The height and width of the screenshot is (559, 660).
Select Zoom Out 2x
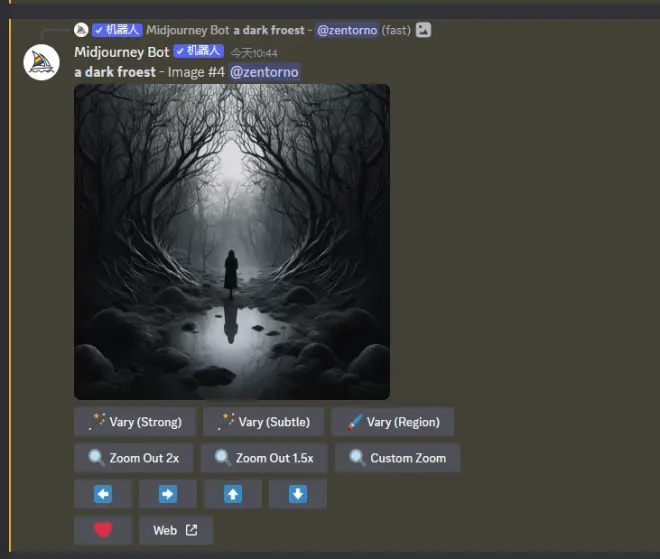[x=133, y=458]
